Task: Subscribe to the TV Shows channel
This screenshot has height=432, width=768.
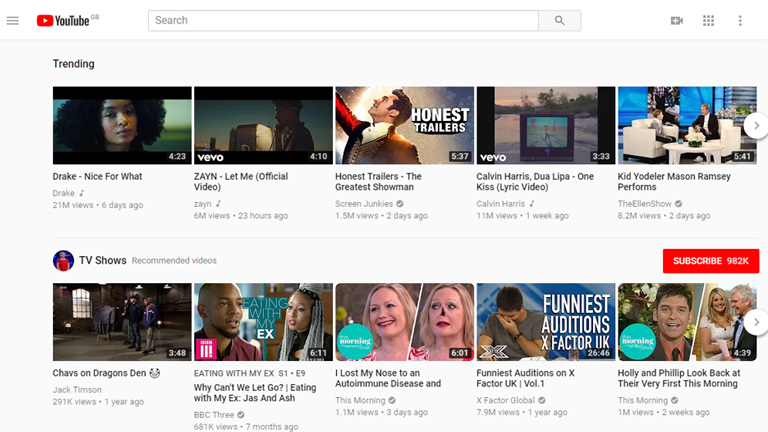Action: point(710,261)
